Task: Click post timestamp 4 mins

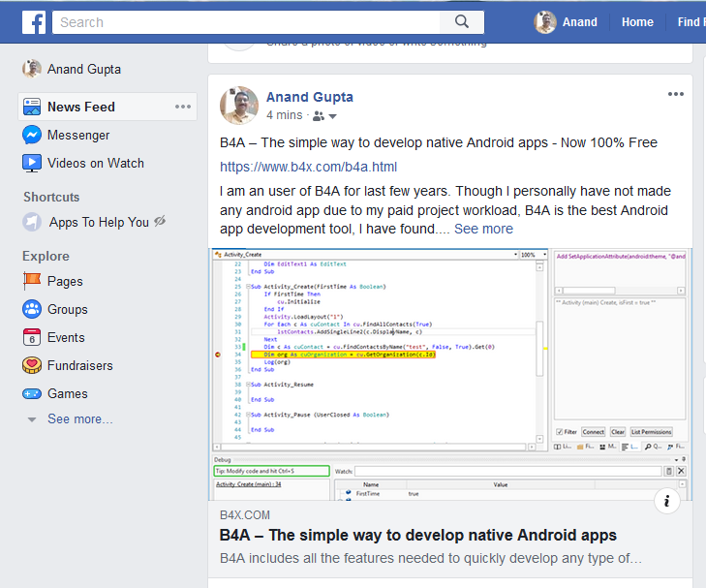Action: [x=284, y=115]
